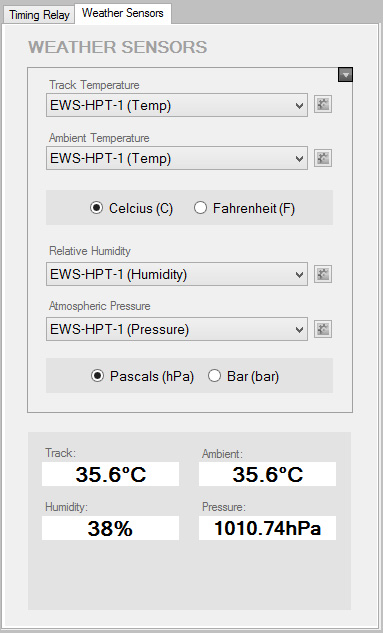Click the Humidity reading 38%
The height and width of the screenshot is (633, 383).
111,528
